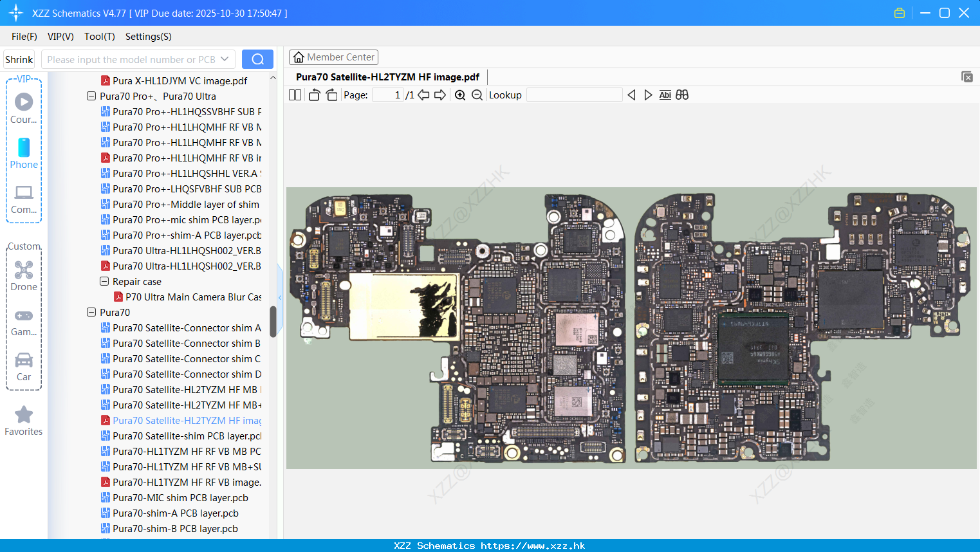
Task: Open the Settings(S) menu
Action: coord(149,37)
